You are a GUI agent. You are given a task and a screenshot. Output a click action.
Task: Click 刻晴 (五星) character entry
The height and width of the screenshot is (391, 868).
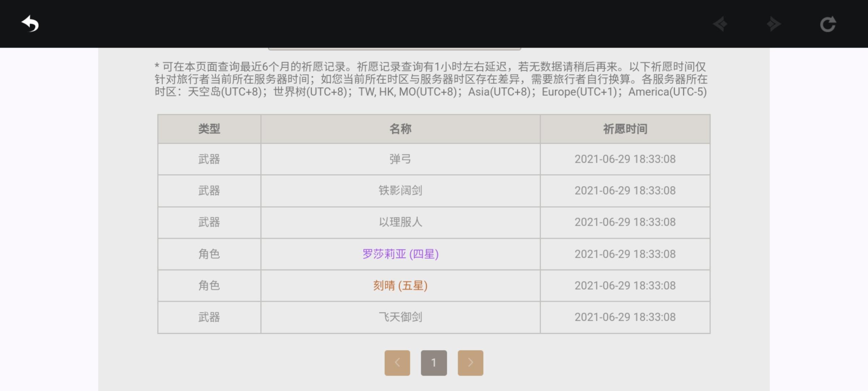400,286
